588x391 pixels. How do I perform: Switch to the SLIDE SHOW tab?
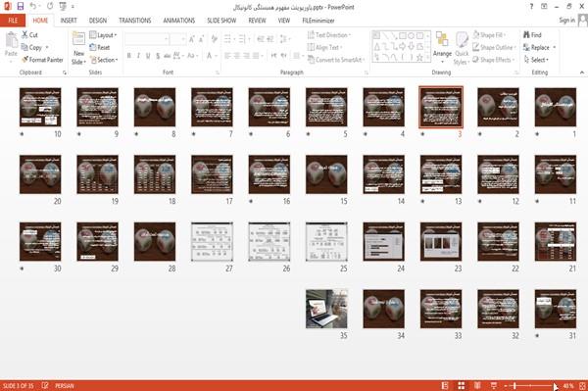(221, 21)
